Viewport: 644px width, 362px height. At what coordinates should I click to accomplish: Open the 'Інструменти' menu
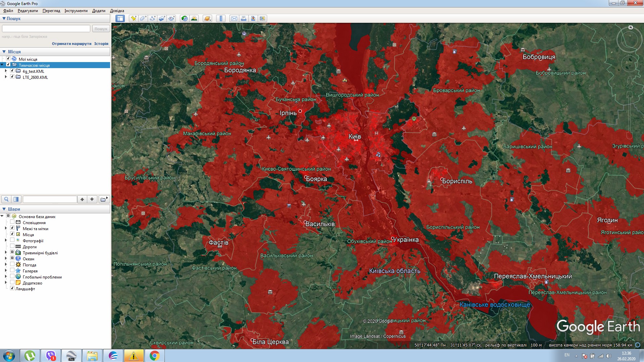pyautogui.click(x=76, y=11)
